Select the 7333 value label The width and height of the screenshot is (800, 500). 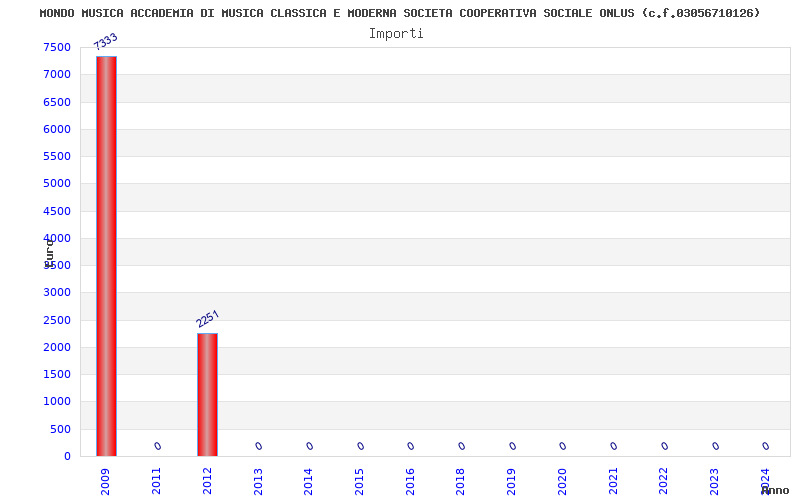106,41
